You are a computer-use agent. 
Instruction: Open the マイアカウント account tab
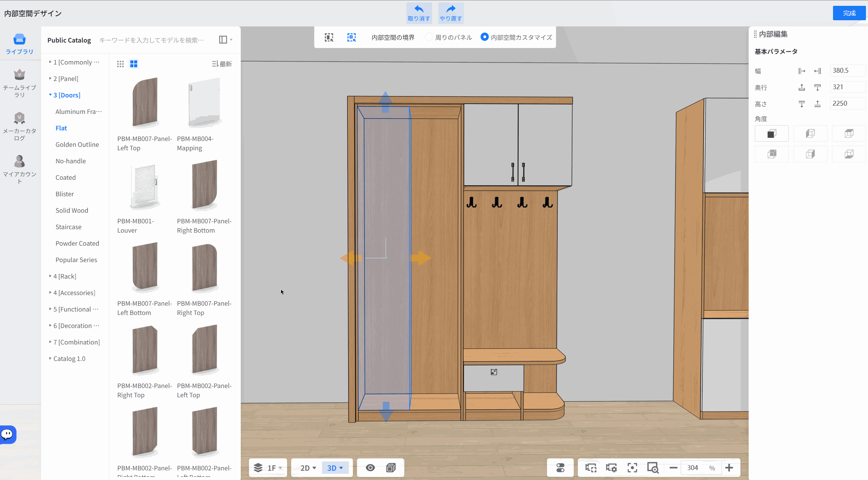20,170
